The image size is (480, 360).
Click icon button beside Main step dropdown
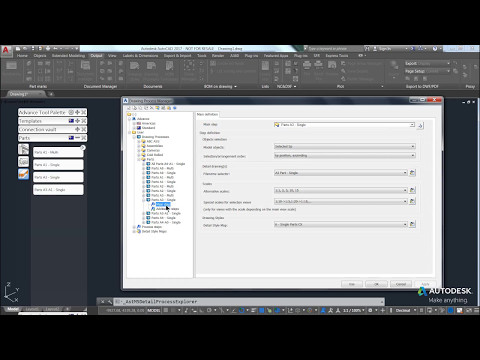[420, 125]
